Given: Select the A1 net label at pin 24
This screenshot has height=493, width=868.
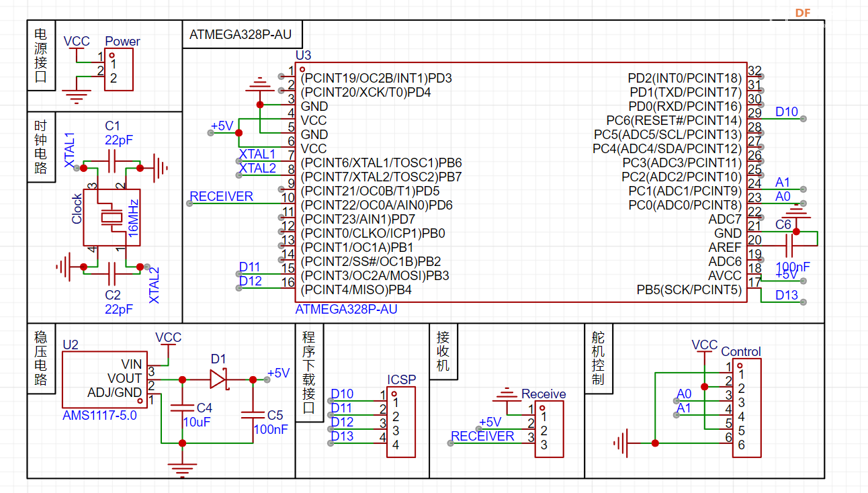Looking at the screenshot, I should tap(783, 183).
